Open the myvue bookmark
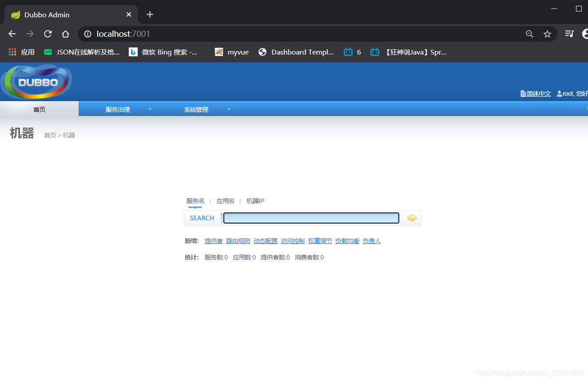This screenshot has width=588, height=381. (231, 52)
